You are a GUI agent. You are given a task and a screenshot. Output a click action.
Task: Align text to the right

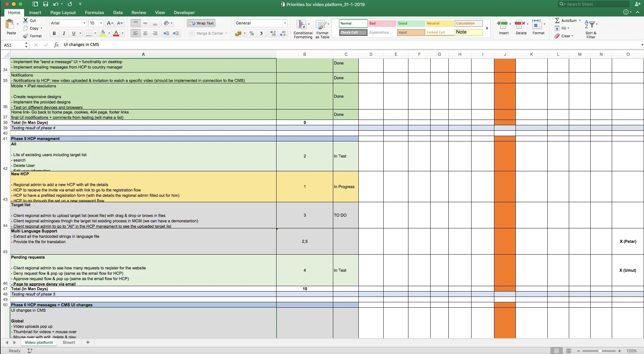[x=155, y=33]
